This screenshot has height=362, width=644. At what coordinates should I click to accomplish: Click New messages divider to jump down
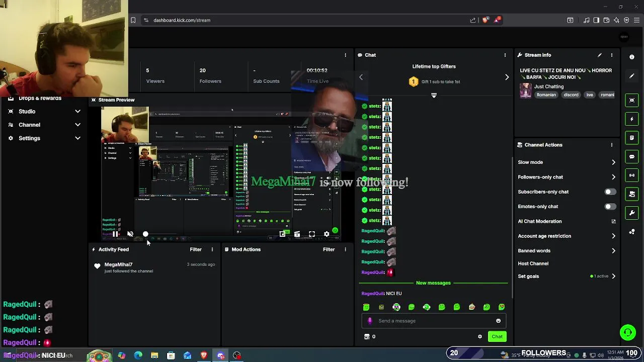tap(433, 283)
